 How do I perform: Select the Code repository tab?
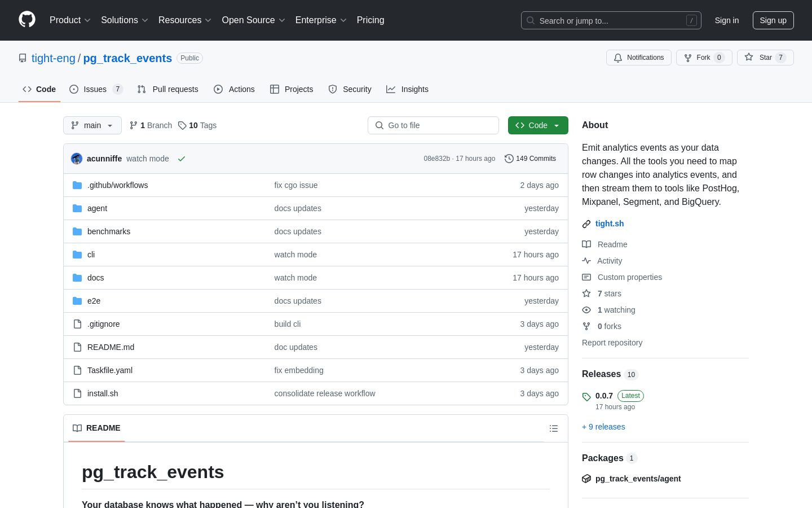pyautogui.click(x=39, y=89)
